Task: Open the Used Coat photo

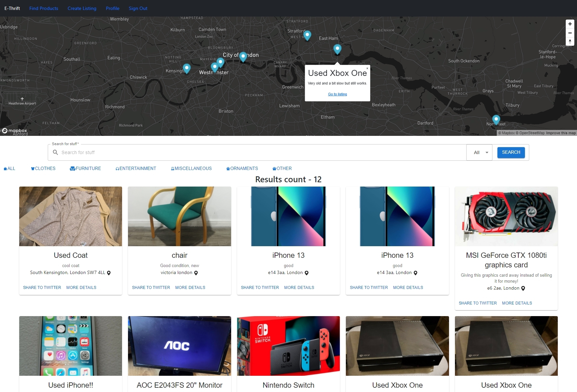Action: (71, 216)
